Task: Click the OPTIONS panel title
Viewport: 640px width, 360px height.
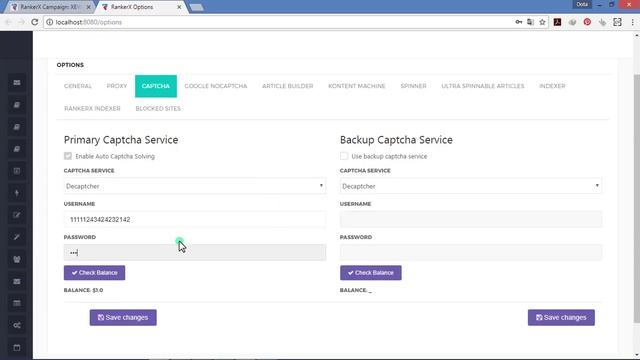Action: pyautogui.click(x=70, y=65)
